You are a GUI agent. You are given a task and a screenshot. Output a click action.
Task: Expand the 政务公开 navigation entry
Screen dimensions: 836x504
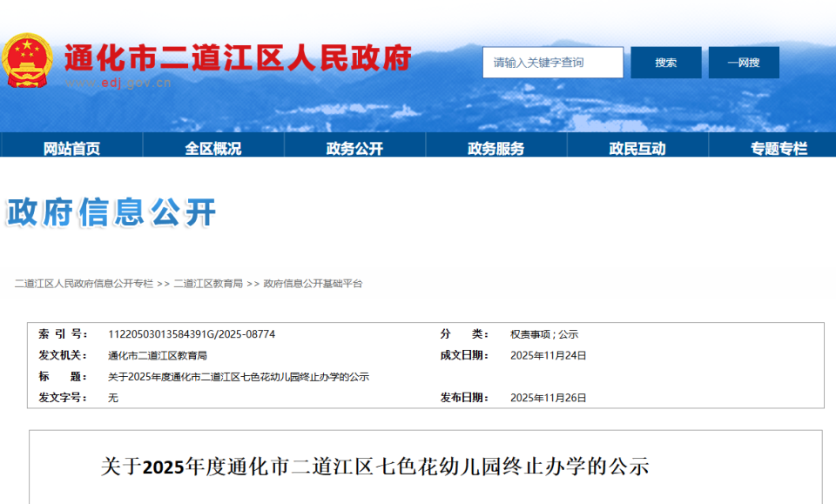click(x=353, y=146)
